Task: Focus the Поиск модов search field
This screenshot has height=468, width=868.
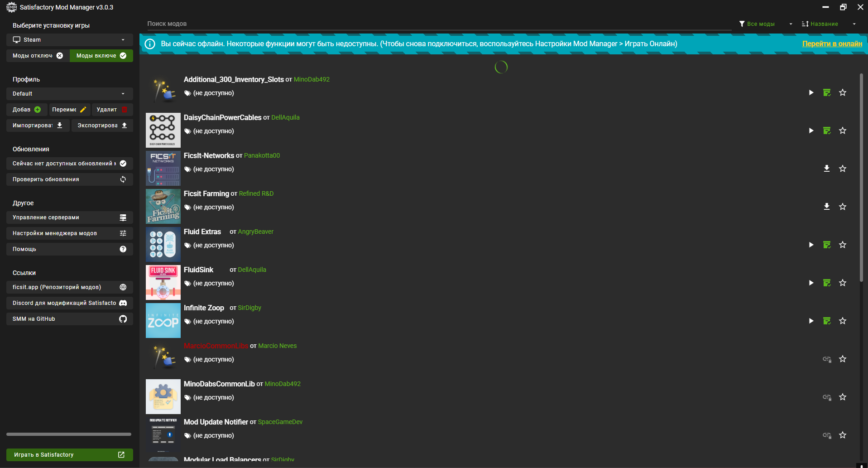Action: (439, 24)
